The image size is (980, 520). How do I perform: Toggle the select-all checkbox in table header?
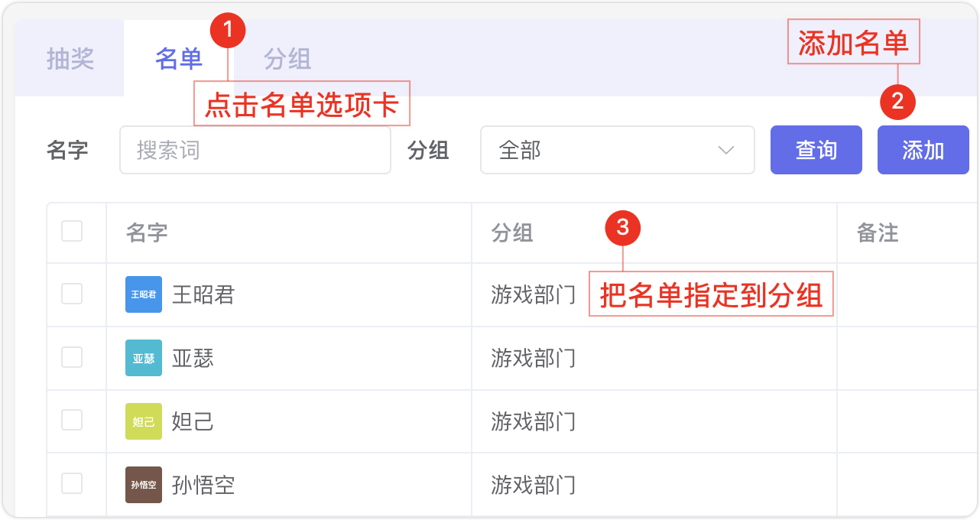coord(72,231)
